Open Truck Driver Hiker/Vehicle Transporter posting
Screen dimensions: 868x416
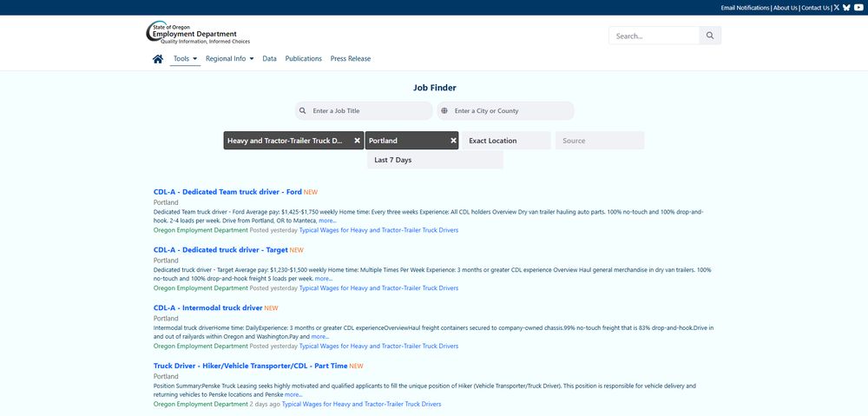tap(251, 366)
